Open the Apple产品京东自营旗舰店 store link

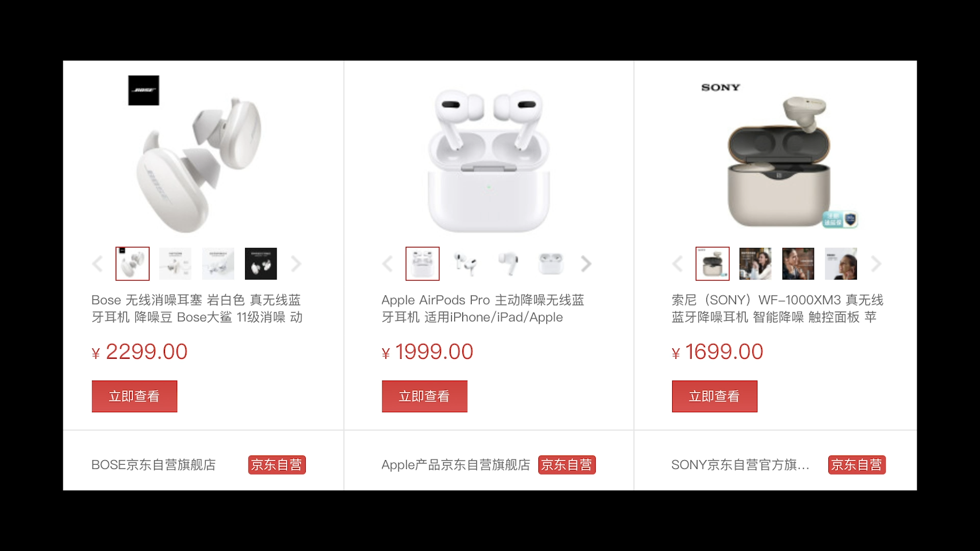455,465
